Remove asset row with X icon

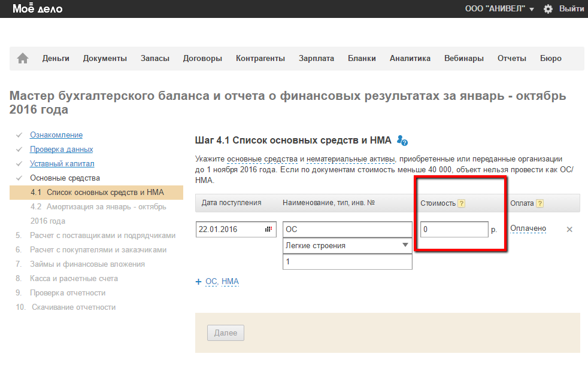pyautogui.click(x=569, y=229)
